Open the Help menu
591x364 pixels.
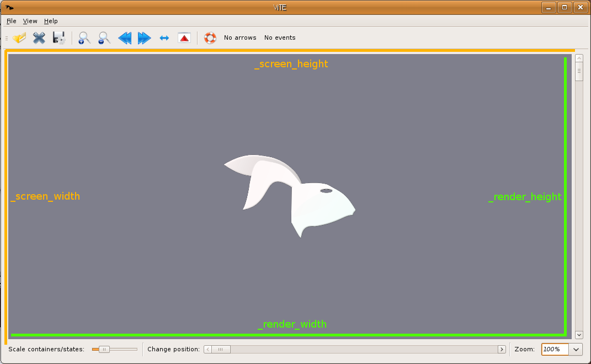(51, 21)
